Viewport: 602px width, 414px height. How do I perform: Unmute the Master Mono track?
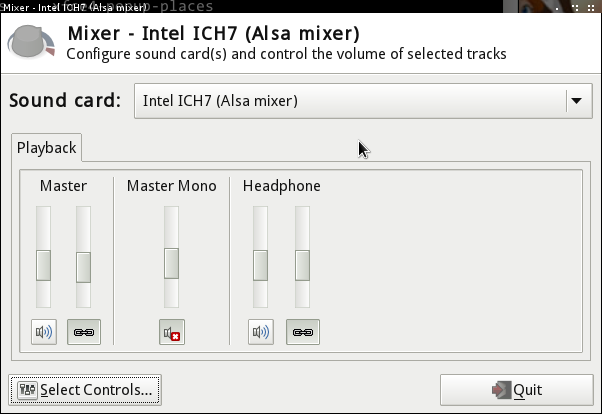(x=172, y=332)
